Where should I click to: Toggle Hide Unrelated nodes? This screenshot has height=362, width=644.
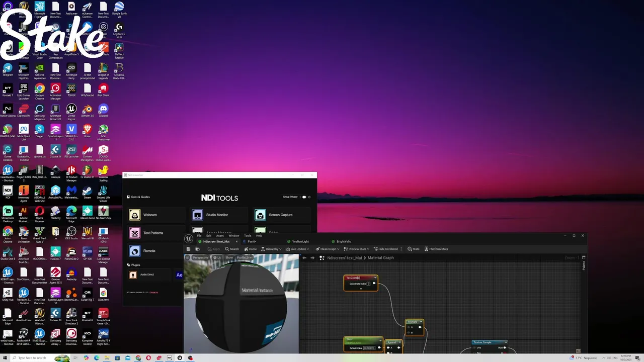[x=386, y=249]
